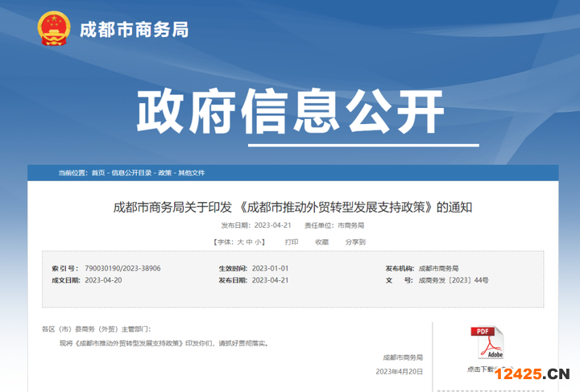This screenshot has height=392, width=580.
Task: Go to 首页 in the breadcrumb
Action: click(97, 173)
